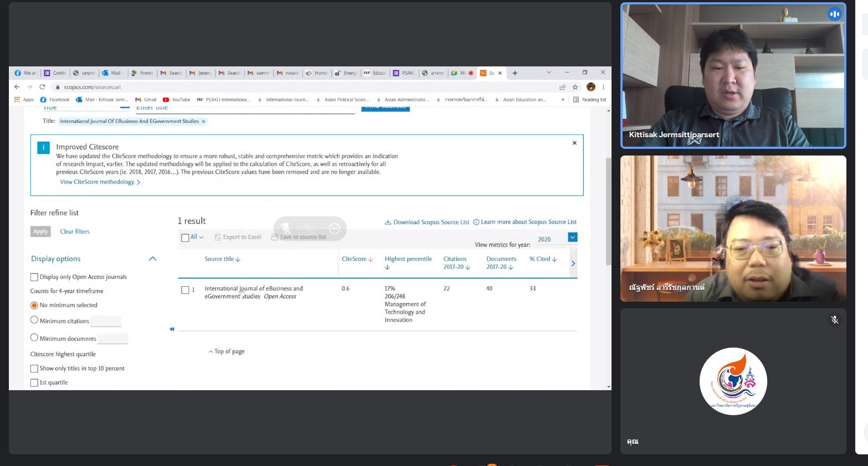Viewport: 868px width, 466px height.
Task: Click Download Scopus Source List link
Action: 427,222
